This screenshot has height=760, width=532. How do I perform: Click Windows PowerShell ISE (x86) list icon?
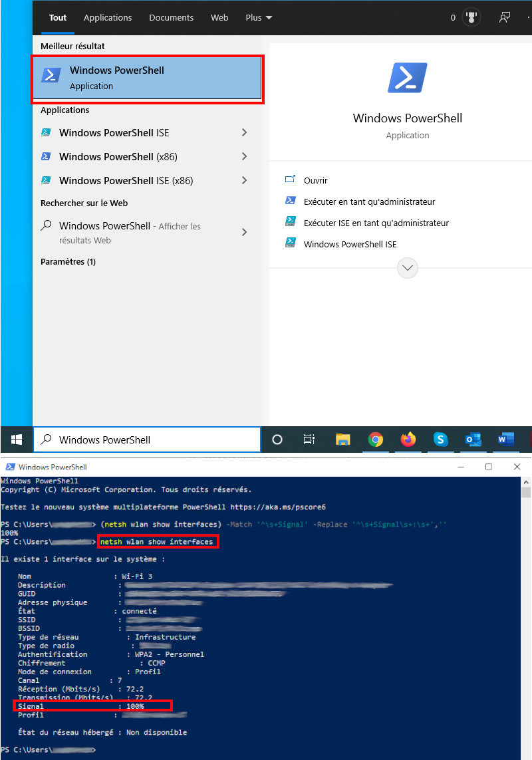pyautogui.click(x=46, y=180)
